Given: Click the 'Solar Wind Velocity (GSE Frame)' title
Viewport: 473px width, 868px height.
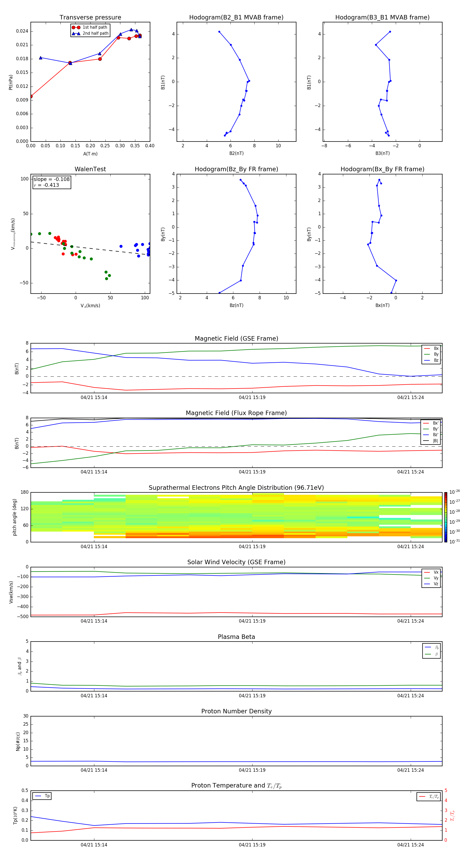Looking at the screenshot, I should coord(236,562).
